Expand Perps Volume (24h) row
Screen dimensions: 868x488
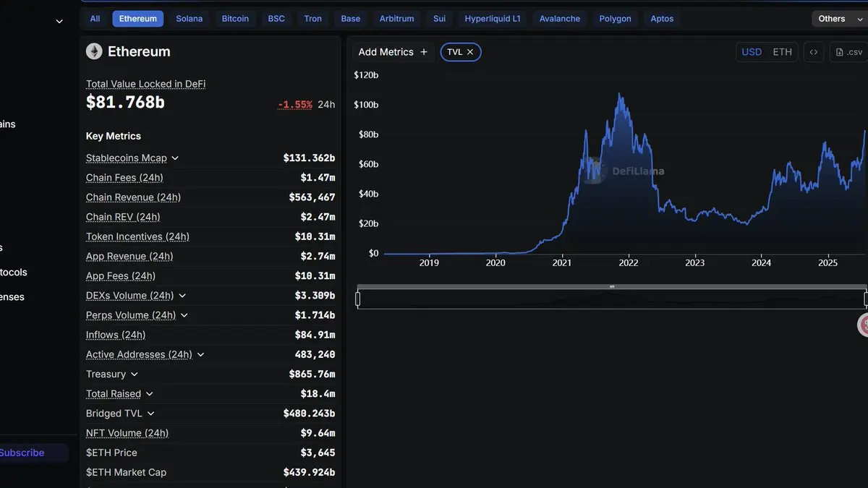pyautogui.click(x=184, y=315)
